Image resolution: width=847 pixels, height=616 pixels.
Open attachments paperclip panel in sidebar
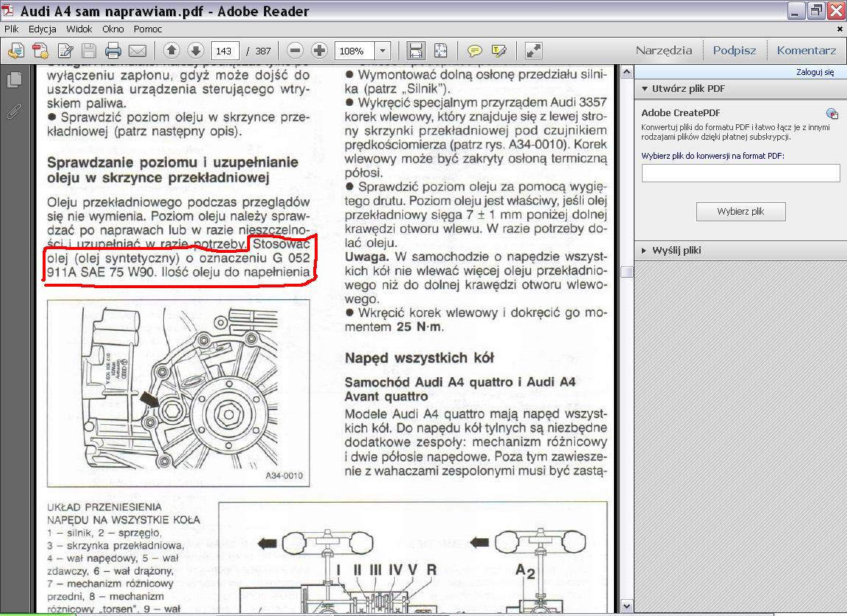[x=14, y=111]
